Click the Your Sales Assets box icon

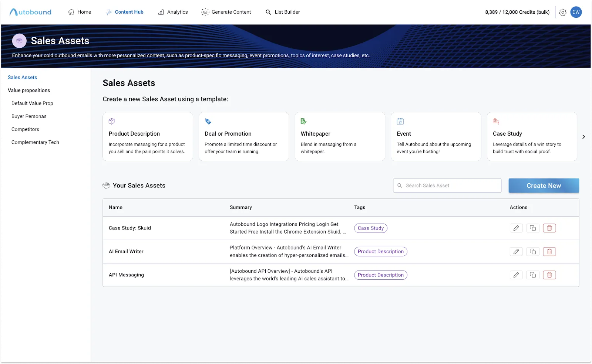[x=106, y=186]
